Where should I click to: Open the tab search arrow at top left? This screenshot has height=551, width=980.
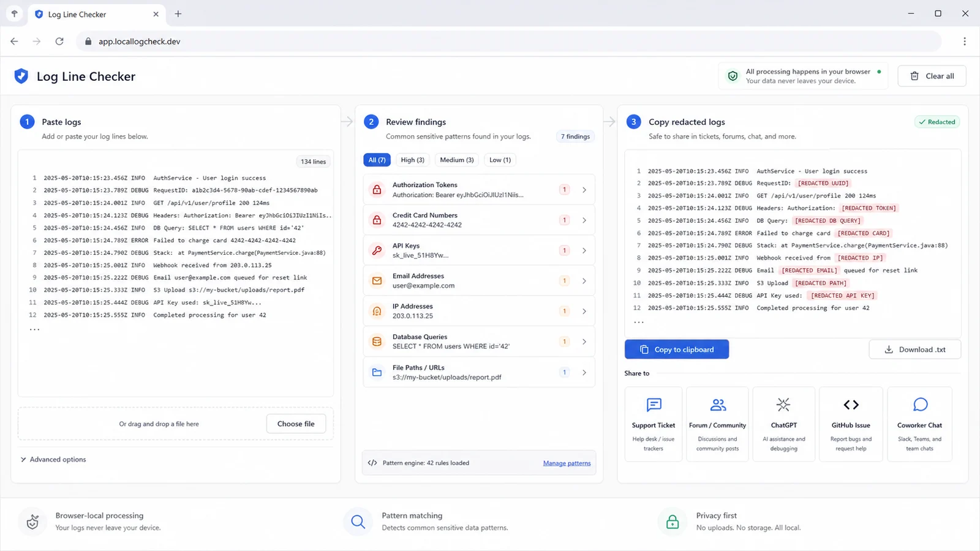[14, 13]
